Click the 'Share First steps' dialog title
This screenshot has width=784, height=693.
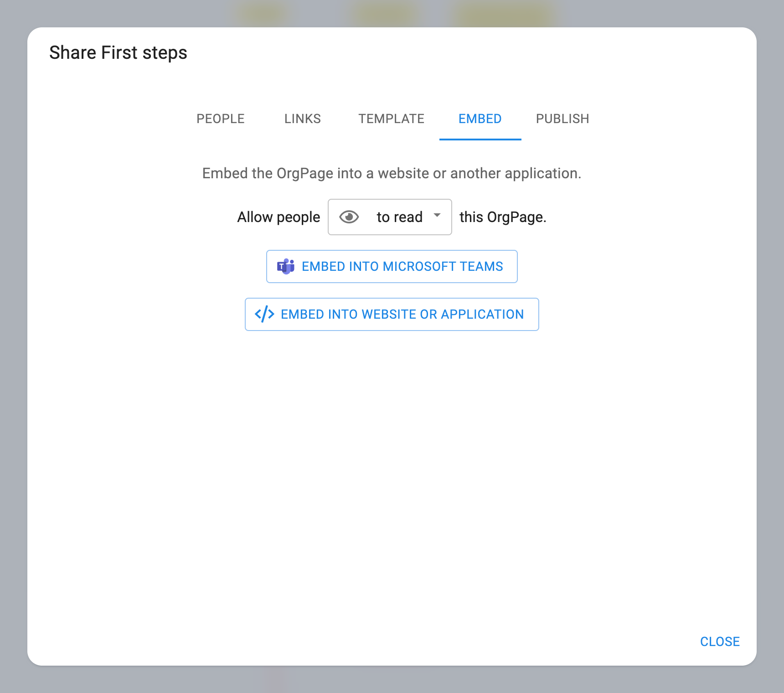118,53
